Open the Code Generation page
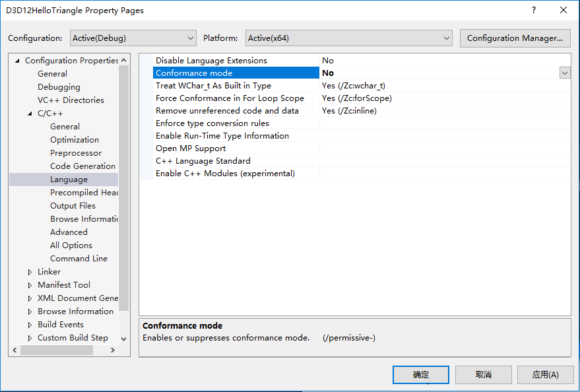This screenshot has height=392, width=580. (x=82, y=166)
